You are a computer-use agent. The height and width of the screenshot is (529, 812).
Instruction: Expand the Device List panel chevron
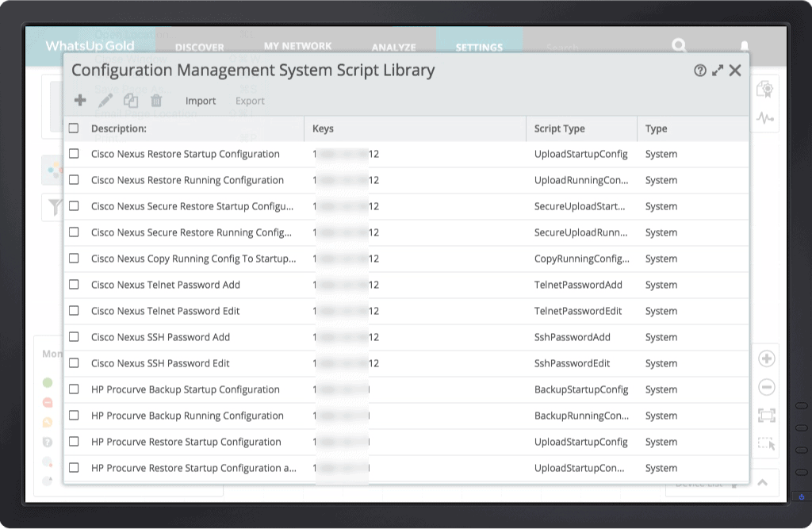[762, 482]
